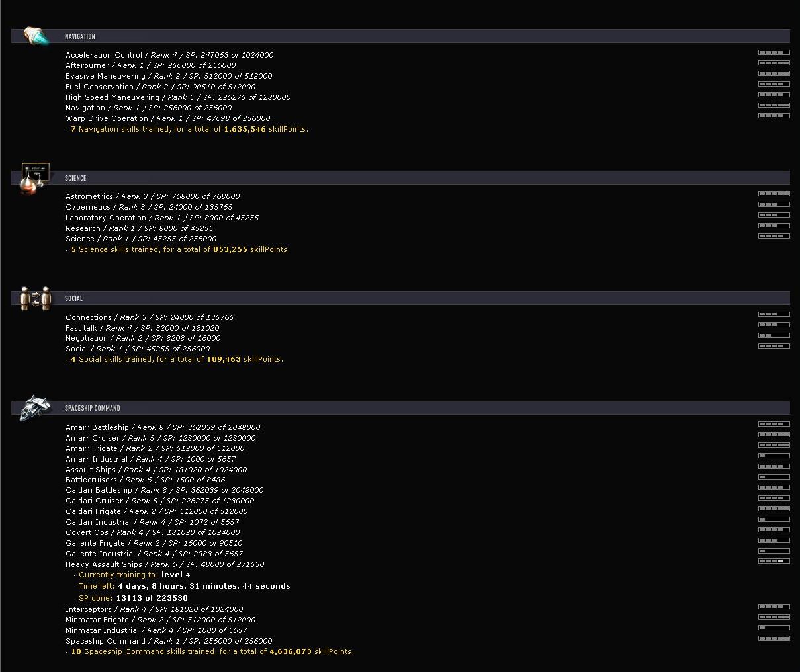Collapse the Science section header
The image size is (800, 672).
[x=75, y=178]
